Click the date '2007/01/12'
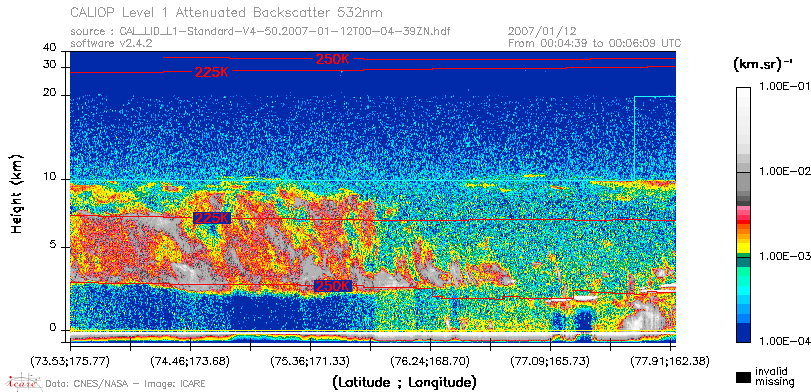This screenshot has height=392, width=811. click(x=543, y=31)
